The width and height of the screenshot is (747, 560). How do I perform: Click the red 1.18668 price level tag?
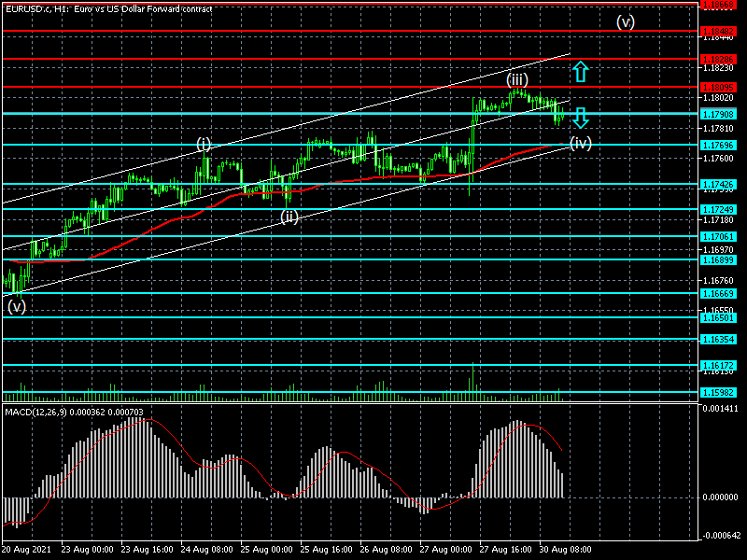pyautogui.click(x=718, y=5)
